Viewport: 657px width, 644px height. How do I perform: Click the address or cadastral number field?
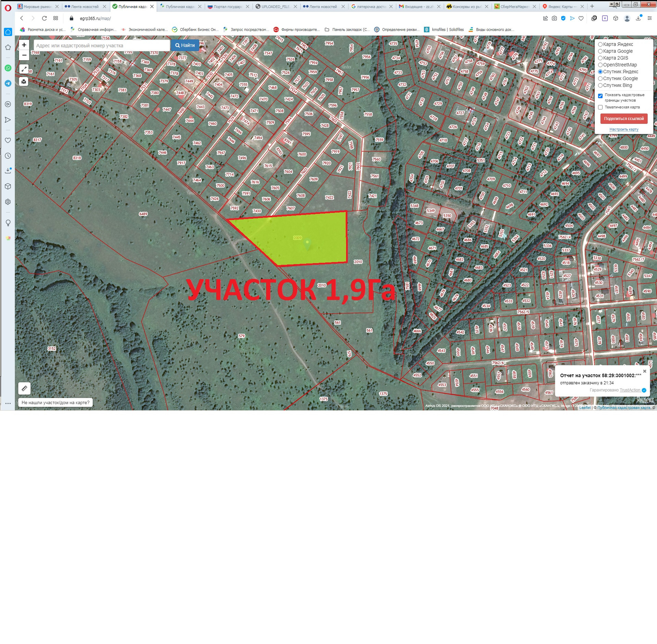pos(102,46)
